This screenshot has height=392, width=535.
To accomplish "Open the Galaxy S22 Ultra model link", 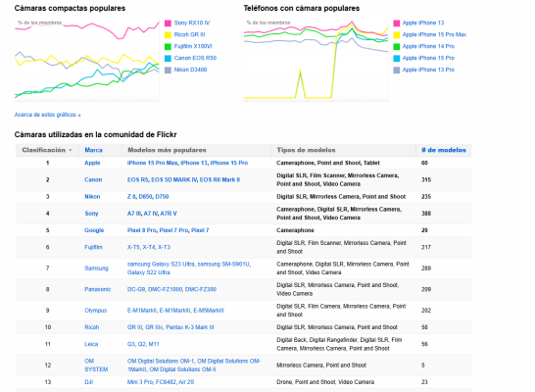I will click(x=148, y=272).
